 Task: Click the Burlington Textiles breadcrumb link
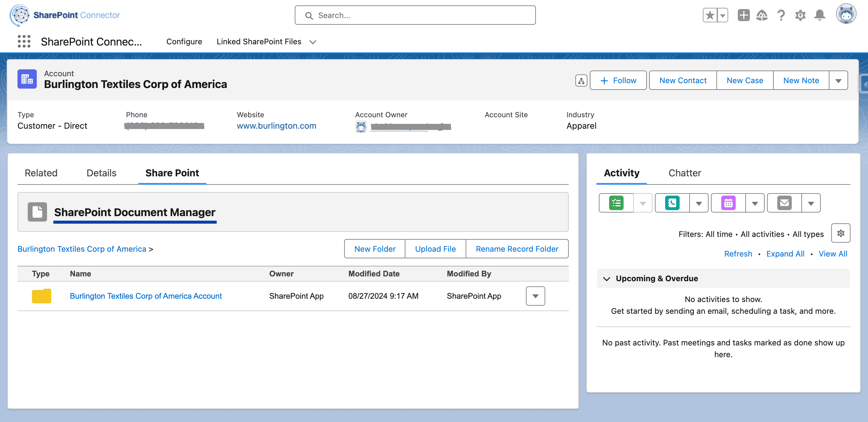point(82,249)
